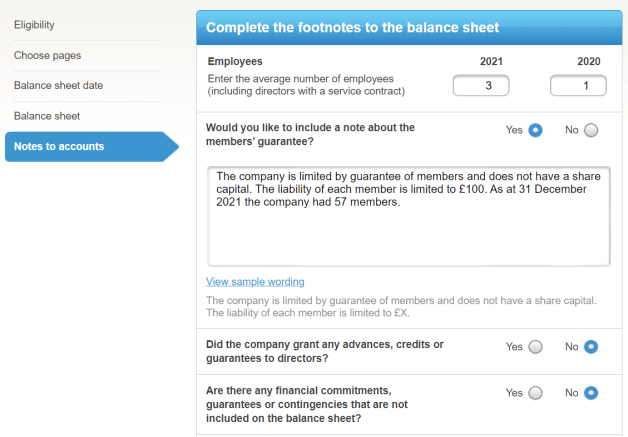Click the 2020 average employees field
Viewport: 628px width, 437px height.
click(578, 86)
